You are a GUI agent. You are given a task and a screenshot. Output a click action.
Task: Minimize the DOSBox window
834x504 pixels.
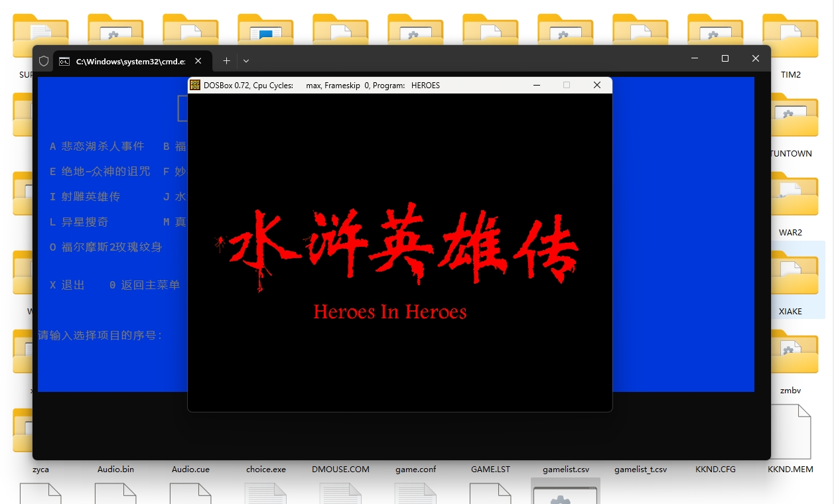[x=537, y=85]
